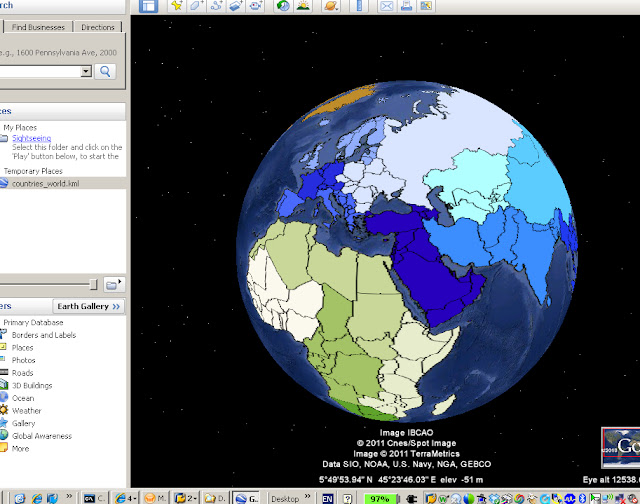
Task: Click the Eye alt status text
Action: pyautogui.click(x=611, y=480)
